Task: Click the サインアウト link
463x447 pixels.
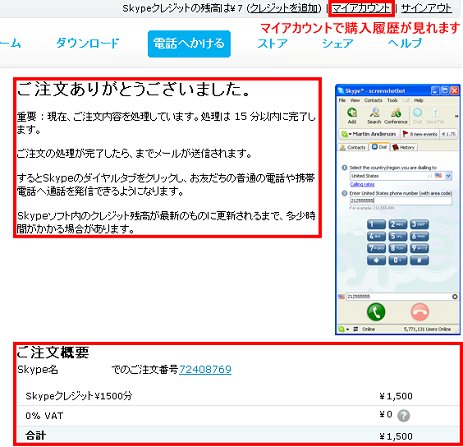Action: (427, 8)
